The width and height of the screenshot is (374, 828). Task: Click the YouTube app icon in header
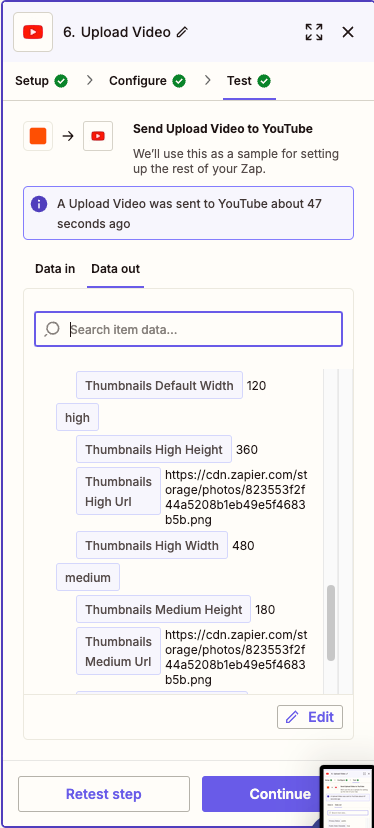click(x=33, y=32)
